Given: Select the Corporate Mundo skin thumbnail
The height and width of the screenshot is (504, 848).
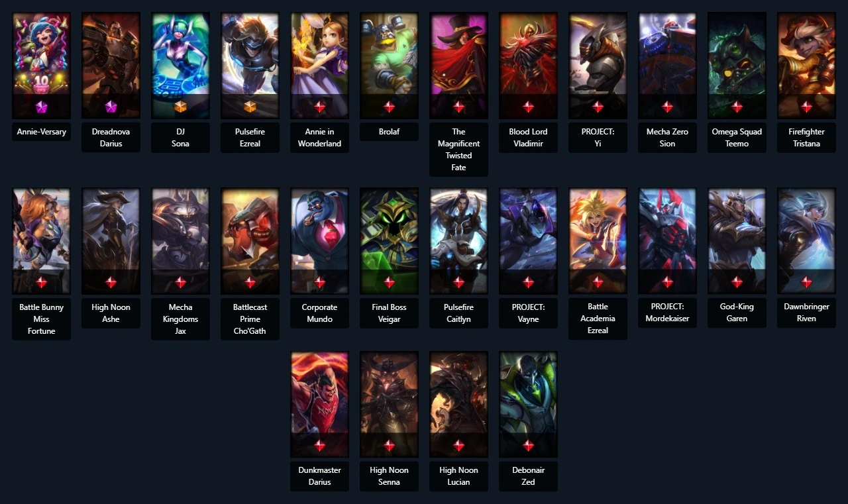Looking at the screenshot, I should tap(319, 241).
